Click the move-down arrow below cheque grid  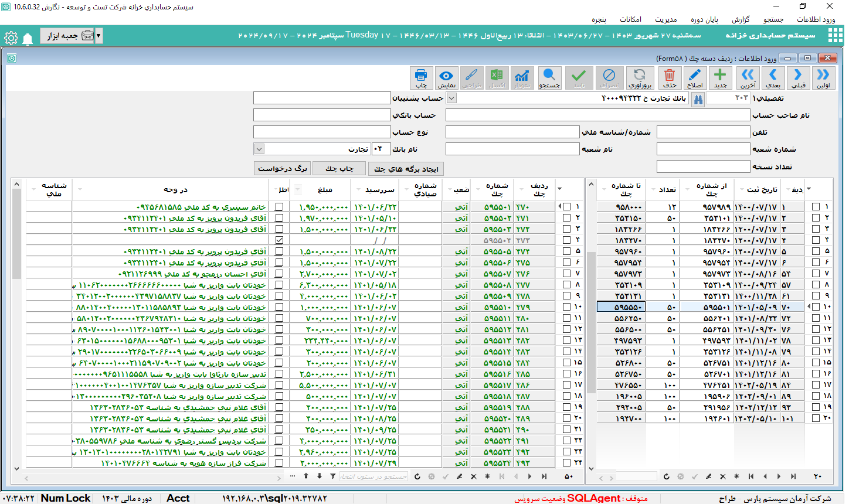pos(320,476)
